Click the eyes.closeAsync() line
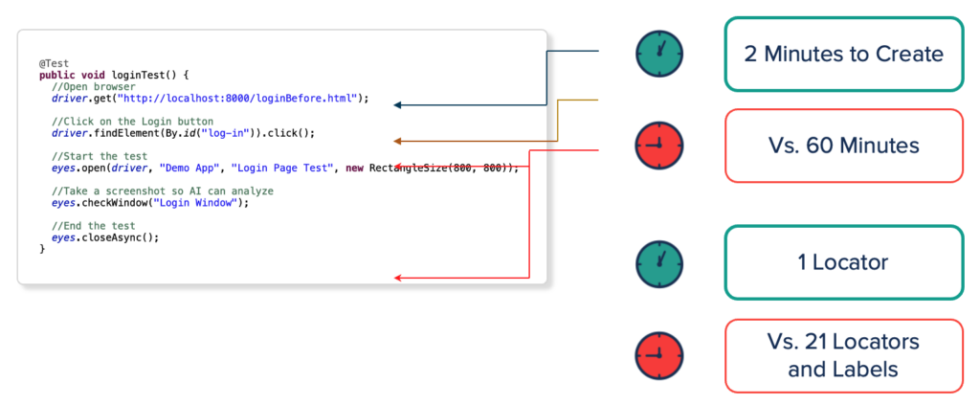980x405 pixels. coord(105,237)
